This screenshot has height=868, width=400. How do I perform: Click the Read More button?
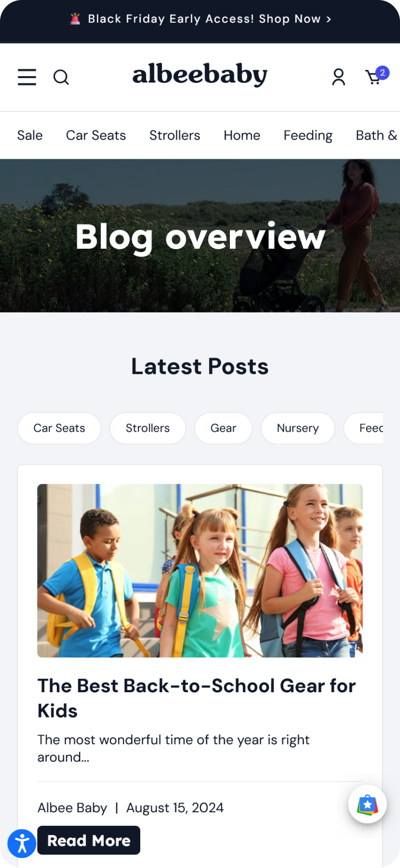[x=89, y=840]
